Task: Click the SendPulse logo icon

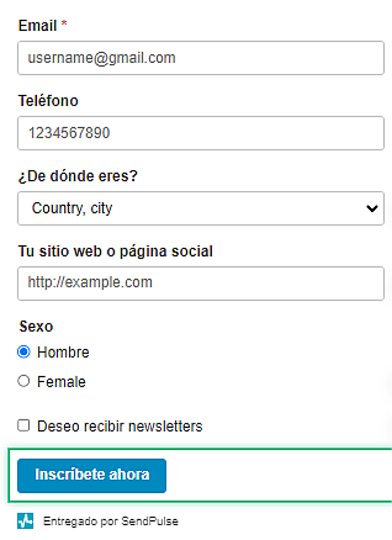Action: click(25, 522)
